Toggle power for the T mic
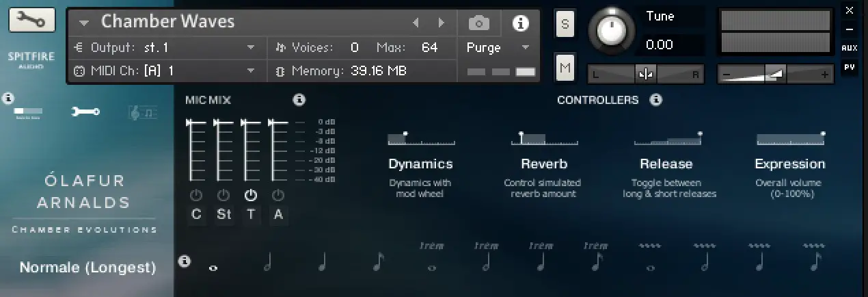The width and height of the screenshot is (868, 297). [251, 195]
